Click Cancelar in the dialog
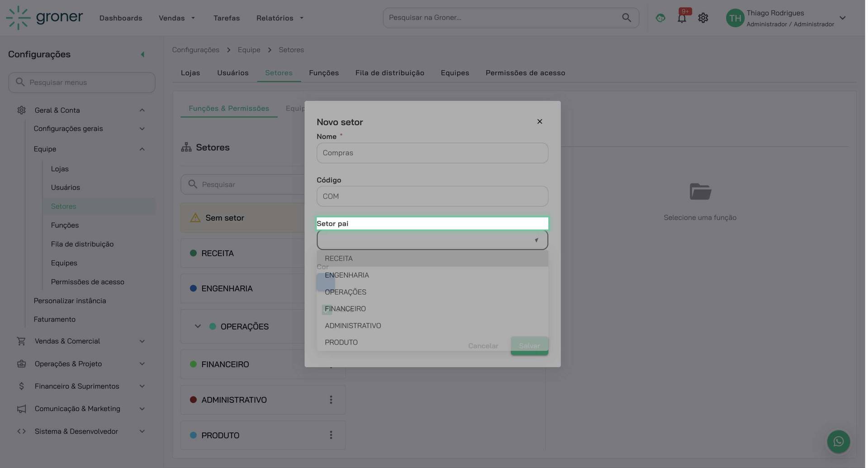 point(483,345)
